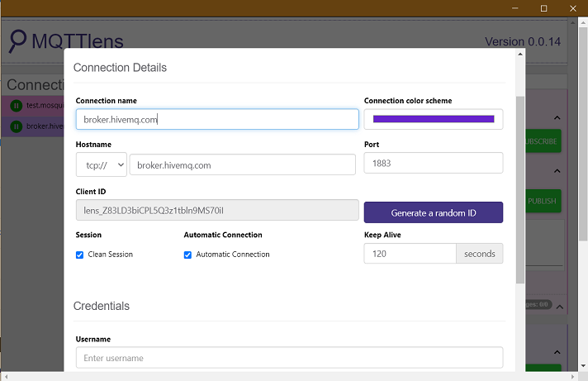Click the partially hidden SUBSCRIBE button

[x=543, y=141]
